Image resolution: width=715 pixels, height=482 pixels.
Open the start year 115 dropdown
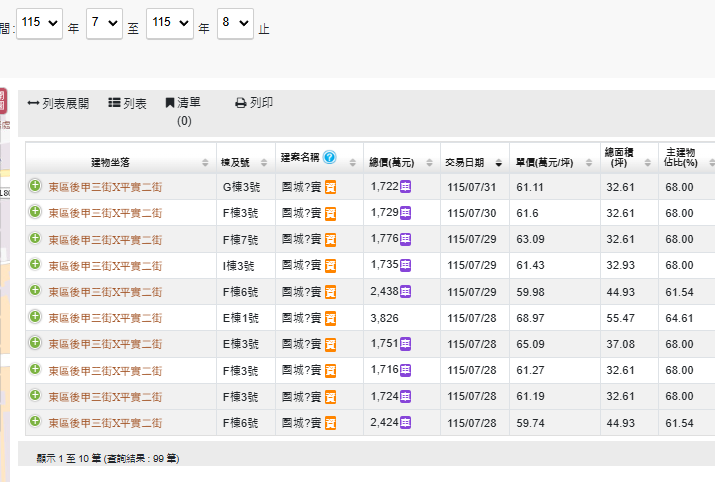[39, 23]
